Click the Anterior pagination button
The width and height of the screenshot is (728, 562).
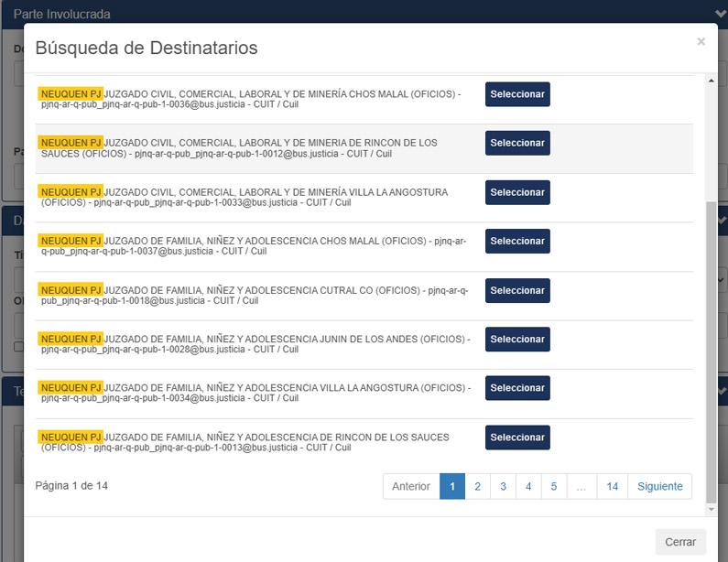tap(411, 486)
